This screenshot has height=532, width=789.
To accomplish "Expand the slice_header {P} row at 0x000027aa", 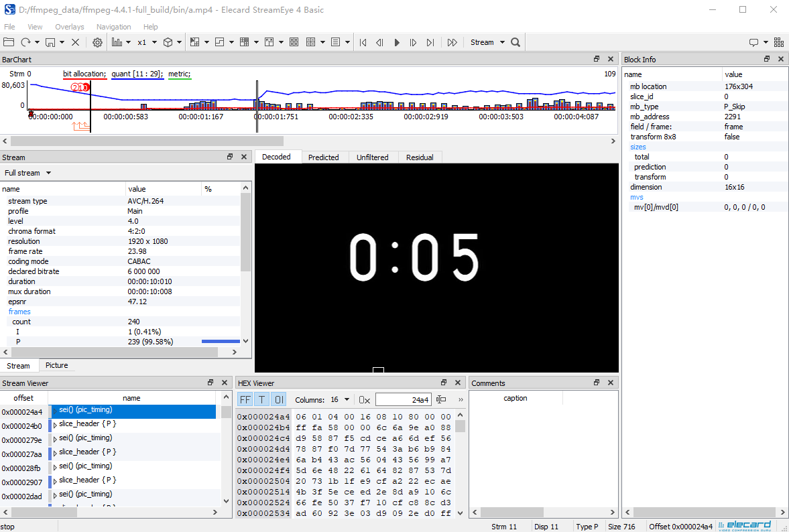I will click(55, 453).
